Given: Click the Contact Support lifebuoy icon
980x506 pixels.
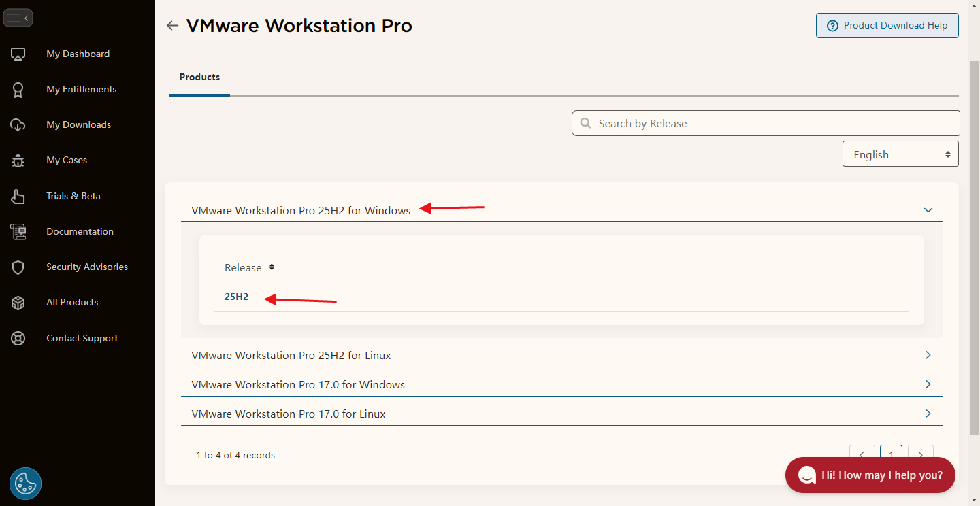Looking at the screenshot, I should (18, 338).
